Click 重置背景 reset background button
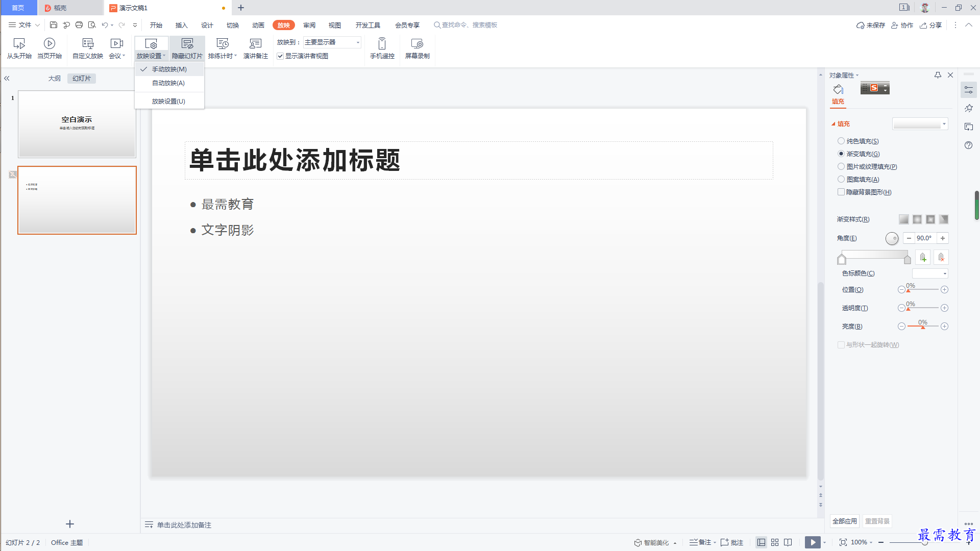 (x=877, y=521)
